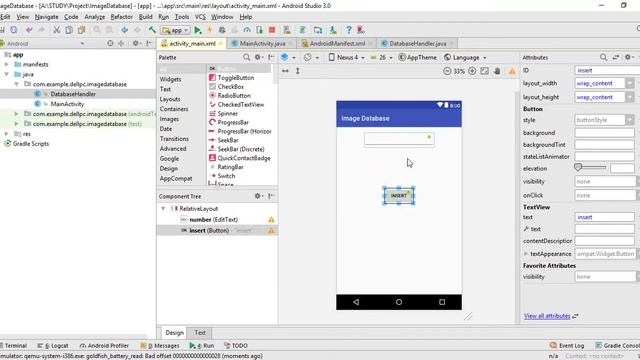Open the Logcat tool window

tap(53, 345)
